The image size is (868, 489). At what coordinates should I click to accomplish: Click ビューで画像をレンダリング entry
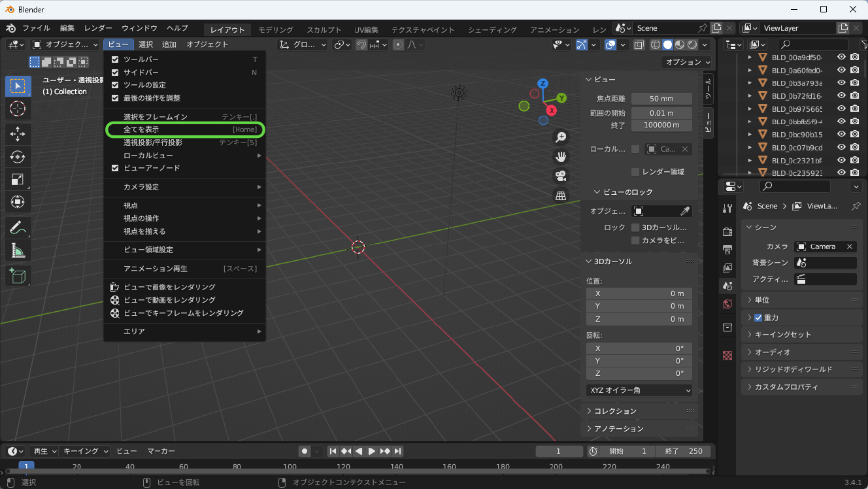click(185, 288)
